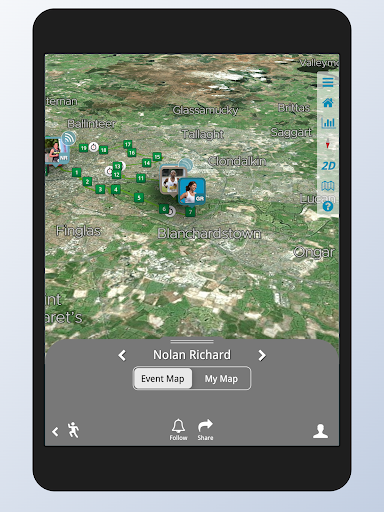
Task: Select the Event Map tab
Action: click(x=163, y=379)
